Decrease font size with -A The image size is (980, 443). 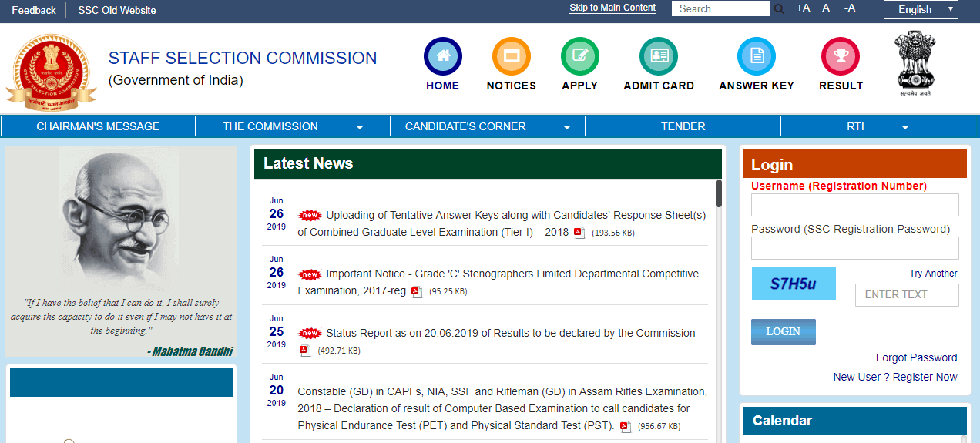pyautogui.click(x=850, y=8)
